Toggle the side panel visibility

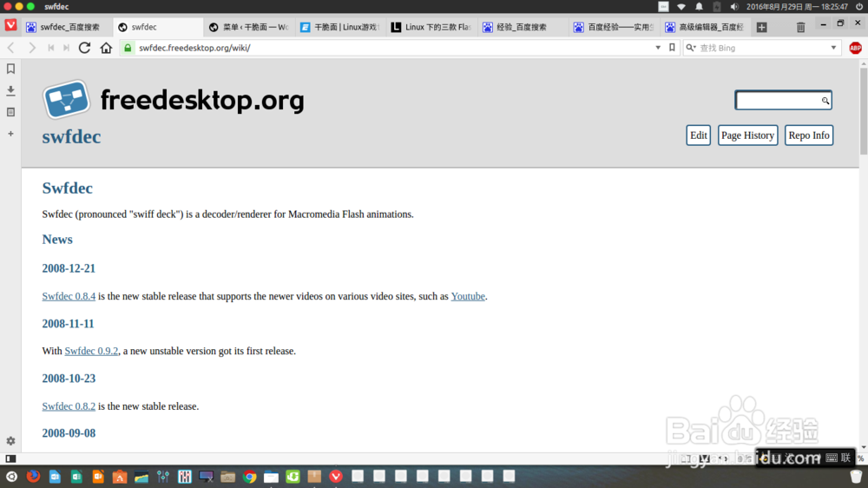[10, 458]
